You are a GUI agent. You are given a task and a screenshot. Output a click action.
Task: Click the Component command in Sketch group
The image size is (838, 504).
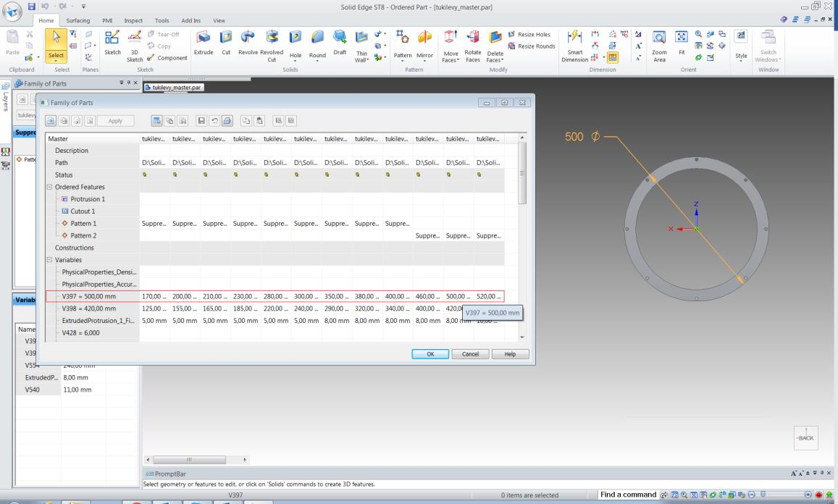point(167,58)
